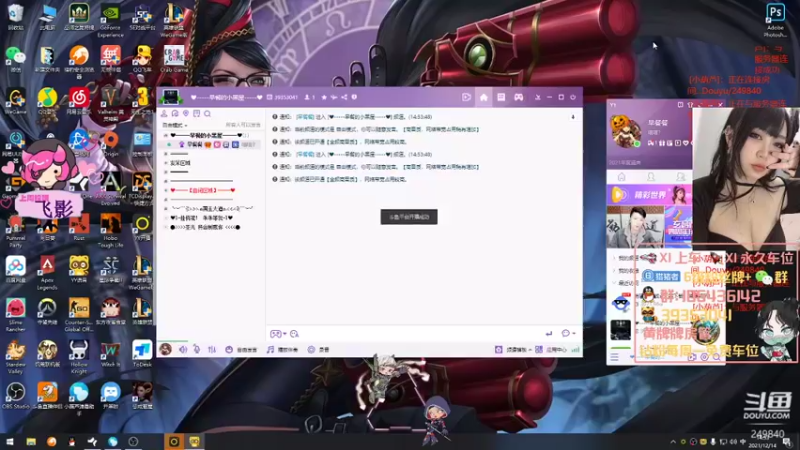Screen dimensions: 800x450
Task: Click the dark button in center of chat
Action: point(409,217)
